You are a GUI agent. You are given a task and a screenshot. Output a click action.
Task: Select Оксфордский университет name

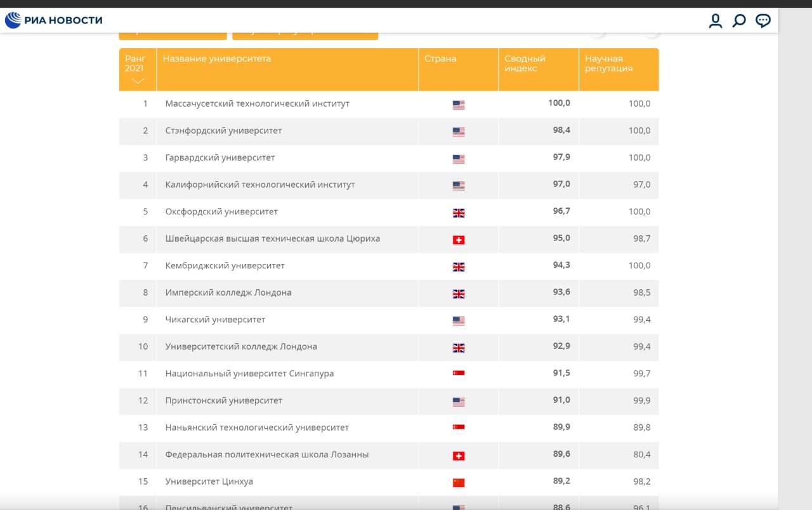[221, 211]
